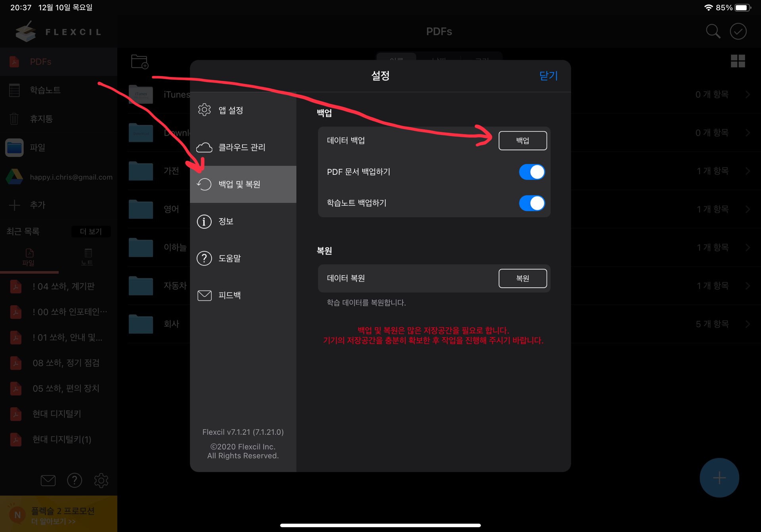Expand the 영어 folder chevron
Image resolution: width=761 pixels, height=532 pixels.
(x=748, y=209)
